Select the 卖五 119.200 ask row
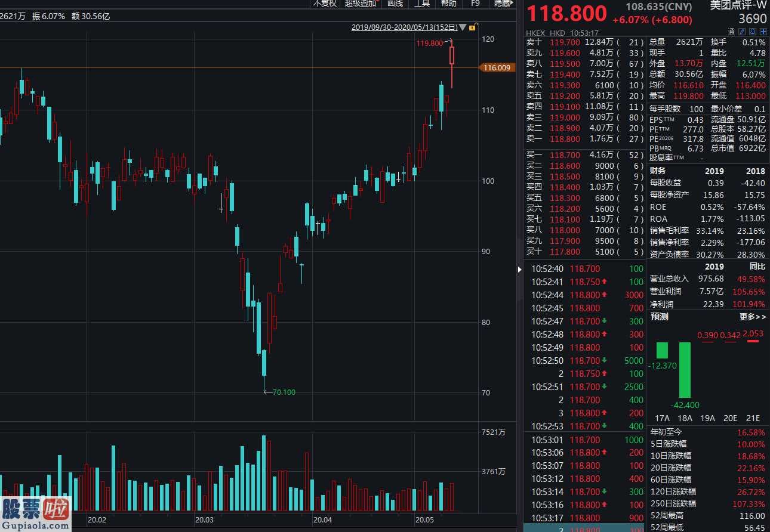This screenshot has width=770, height=532. [585, 96]
